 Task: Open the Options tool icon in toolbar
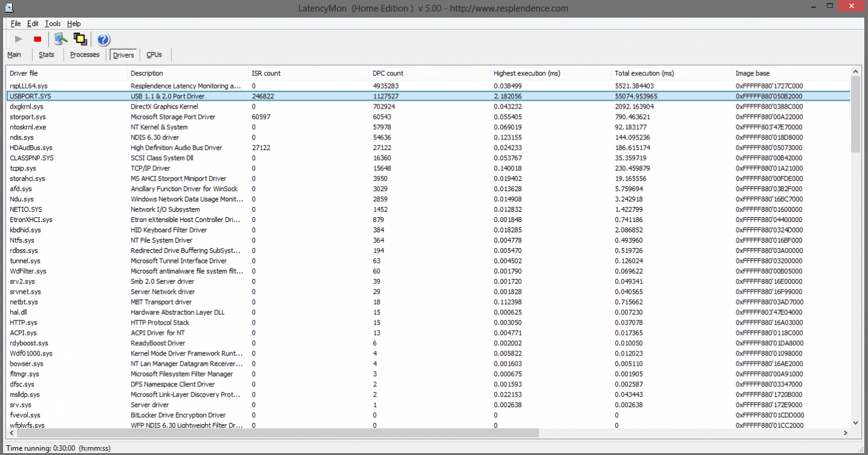[60, 39]
